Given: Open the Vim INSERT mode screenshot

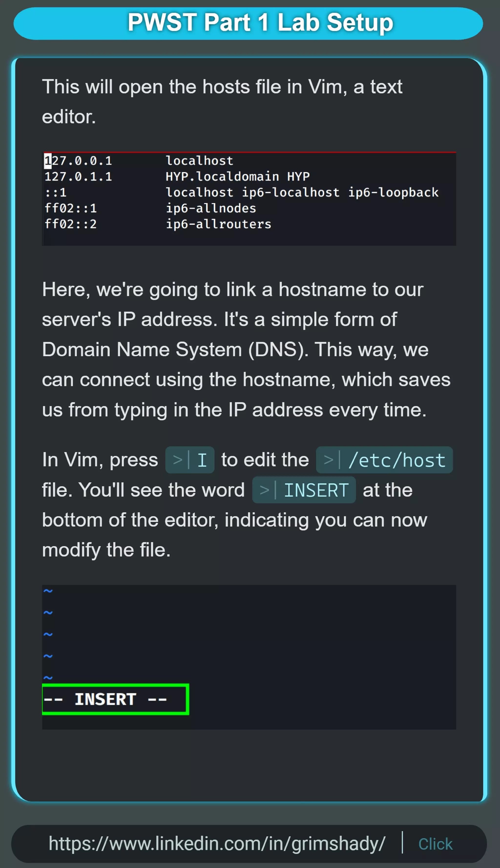Looking at the screenshot, I should pyautogui.click(x=249, y=657).
